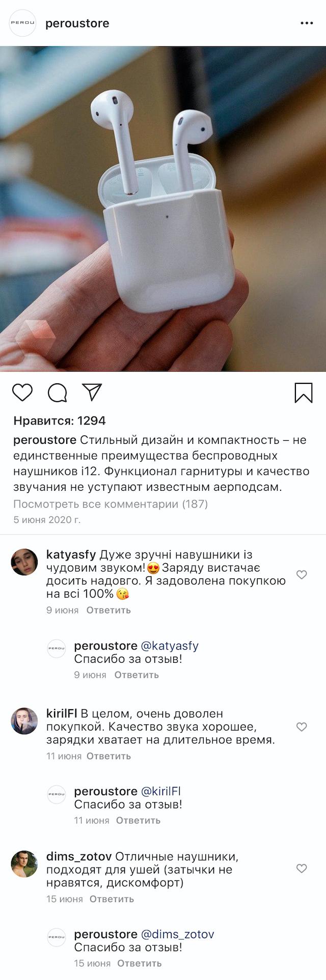This screenshot has width=326, height=980.
Task: Share the post with the paper plane icon
Action: pyautogui.click(x=92, y=392)
